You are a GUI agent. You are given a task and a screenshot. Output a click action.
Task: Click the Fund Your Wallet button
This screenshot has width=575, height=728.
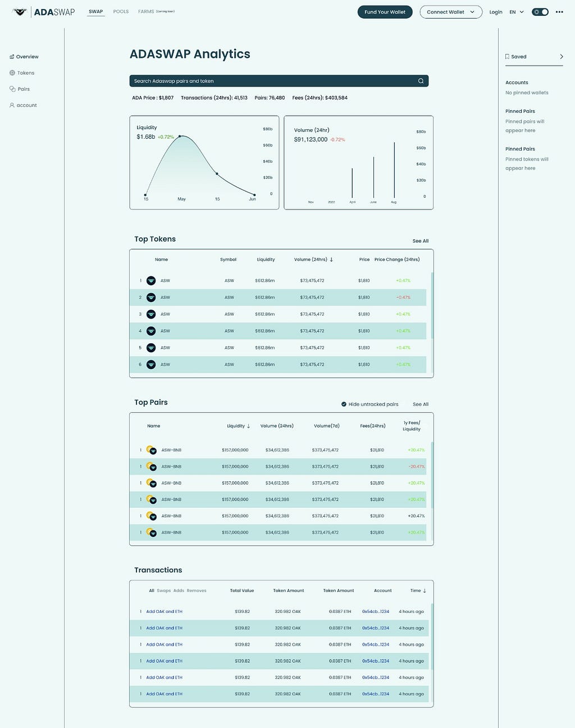[x=385, y=12]
